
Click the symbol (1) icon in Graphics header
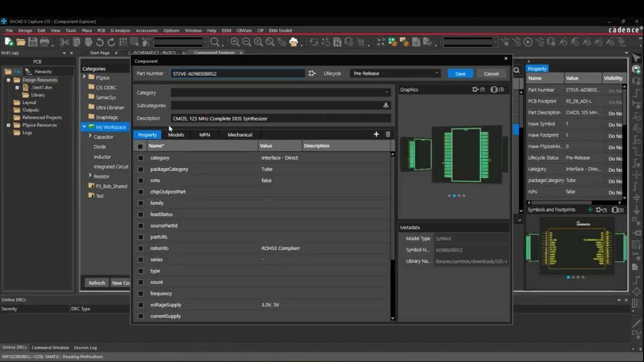478,89
